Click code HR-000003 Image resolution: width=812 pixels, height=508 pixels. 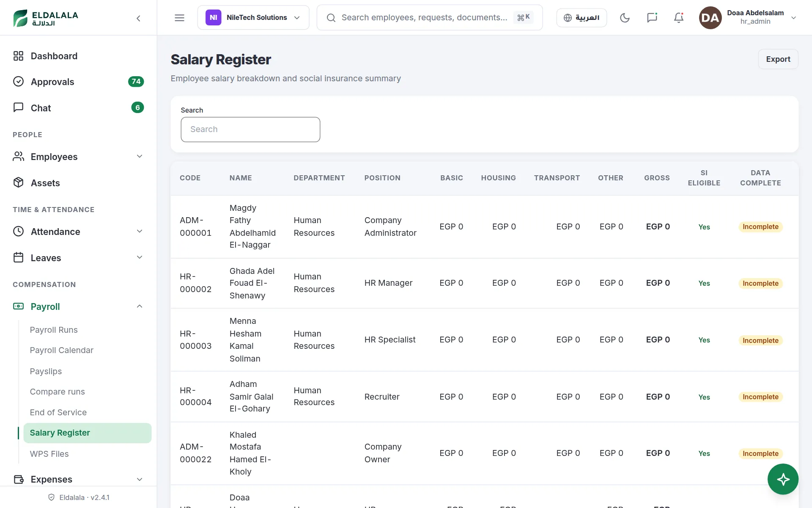195,340
